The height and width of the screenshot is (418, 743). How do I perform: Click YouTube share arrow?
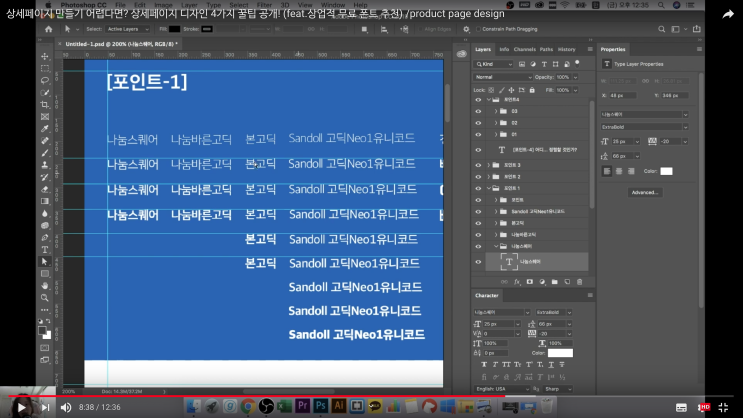[728, 14]
